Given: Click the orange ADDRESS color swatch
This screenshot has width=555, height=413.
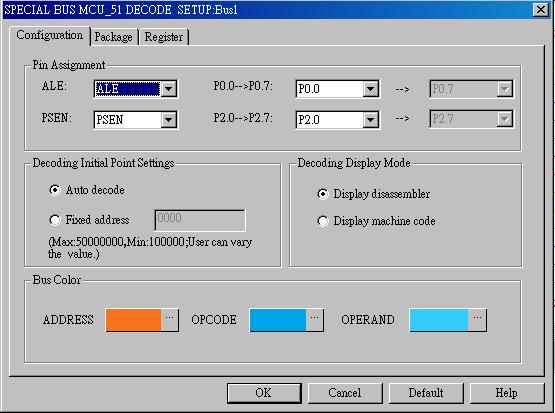Looking at the screenshot, I should tap(133, 320).
